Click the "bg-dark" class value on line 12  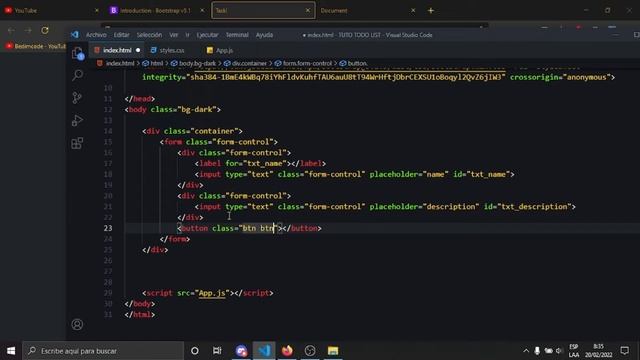point(198,109)
